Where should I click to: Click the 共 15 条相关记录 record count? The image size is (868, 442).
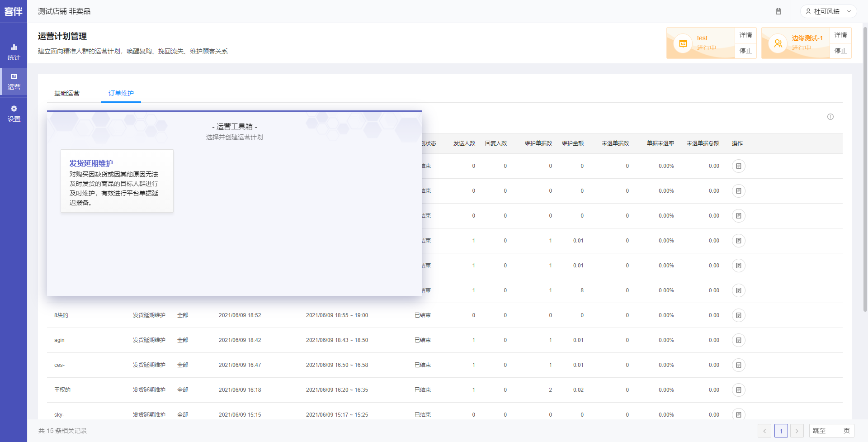coord(62,431)
